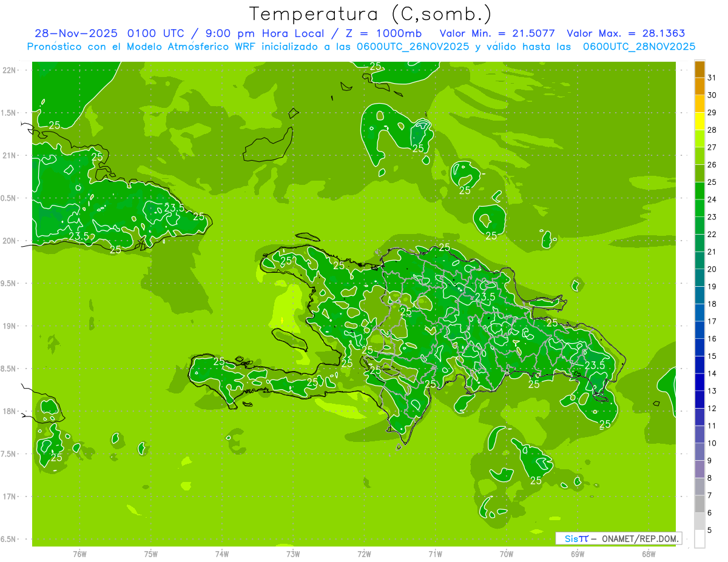The image size is (728, 562).
Task: Click the legend value label 18
Action: [712, 304]
